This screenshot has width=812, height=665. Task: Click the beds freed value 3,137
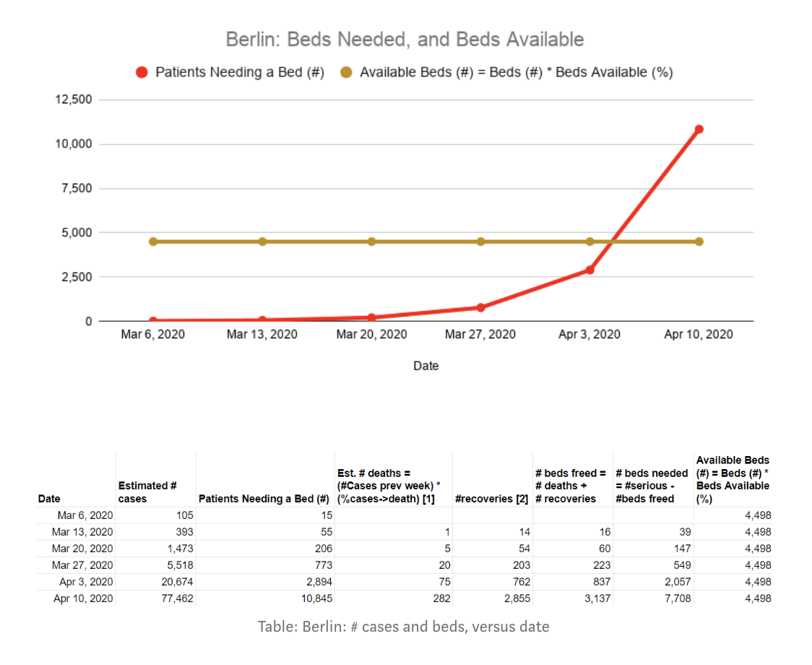(597, 598)
